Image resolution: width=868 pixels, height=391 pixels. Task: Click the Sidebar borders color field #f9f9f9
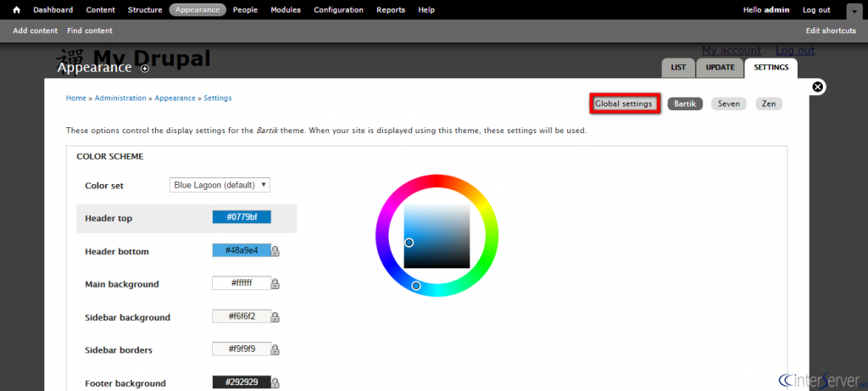point(242,349)
